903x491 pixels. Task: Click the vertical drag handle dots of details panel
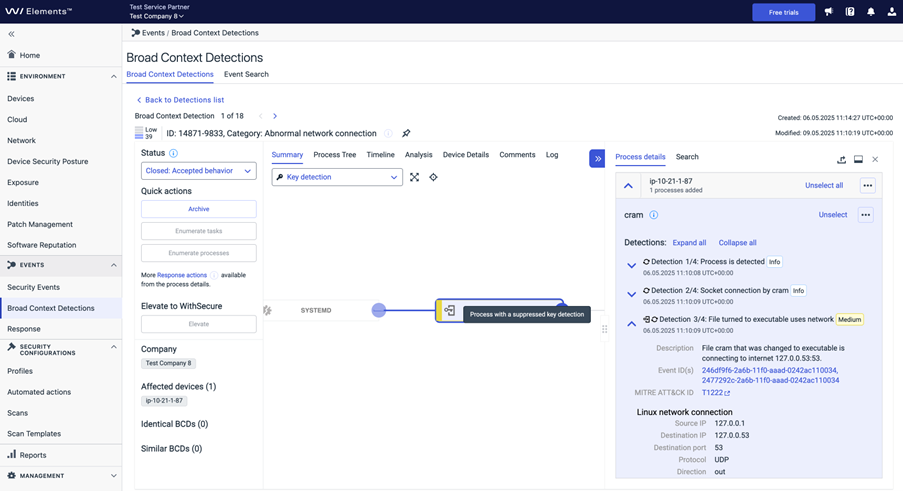point(604,329)
